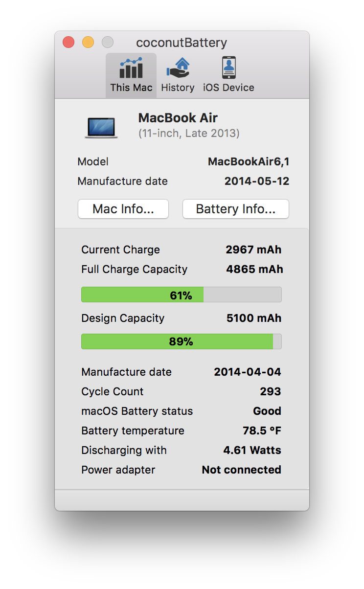Select the iOS Device tab label

228,88
